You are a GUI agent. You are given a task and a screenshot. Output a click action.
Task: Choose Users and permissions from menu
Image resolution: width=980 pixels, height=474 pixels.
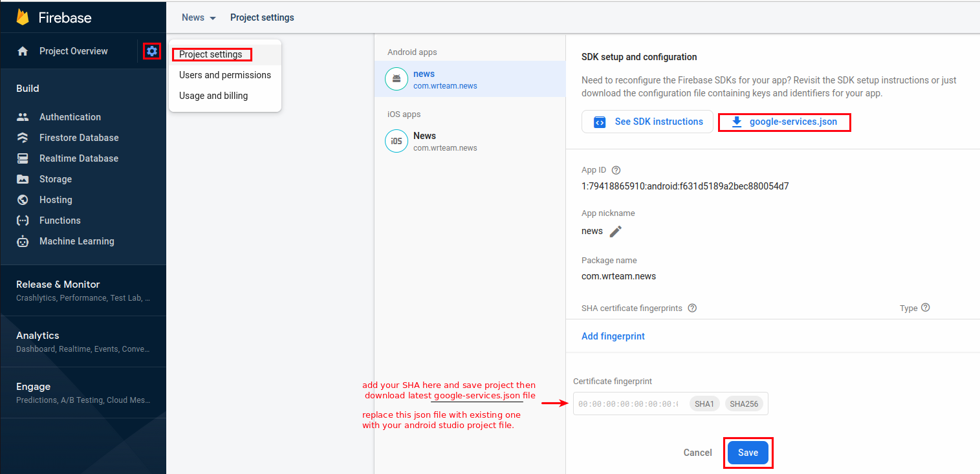pyautogui.click(x=224, y=75)
